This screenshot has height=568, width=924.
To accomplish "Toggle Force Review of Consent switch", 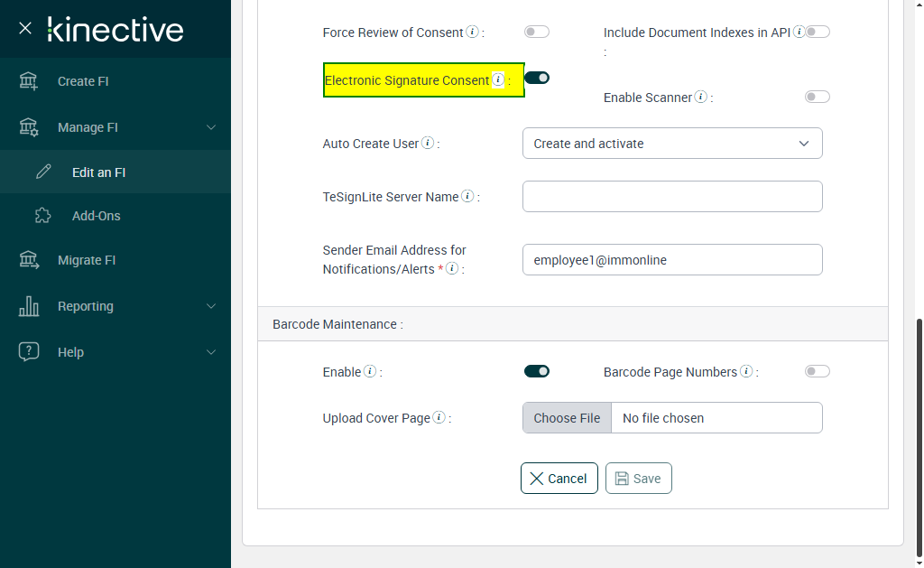I will coord(537,33).
